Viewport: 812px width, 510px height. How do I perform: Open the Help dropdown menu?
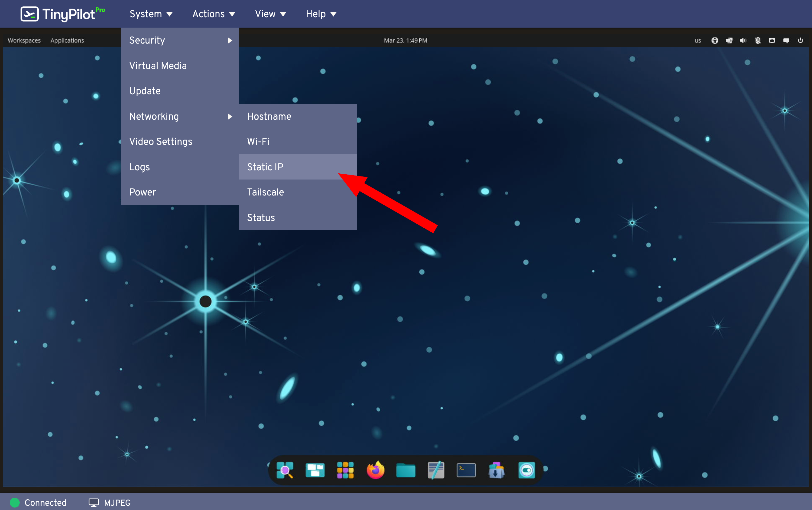[321, 14]
